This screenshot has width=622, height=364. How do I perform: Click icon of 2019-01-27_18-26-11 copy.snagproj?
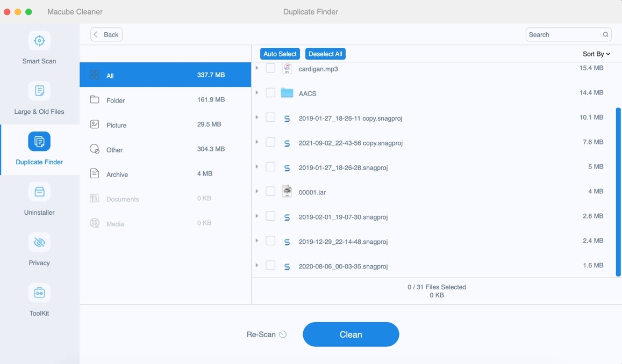[287, 119]
